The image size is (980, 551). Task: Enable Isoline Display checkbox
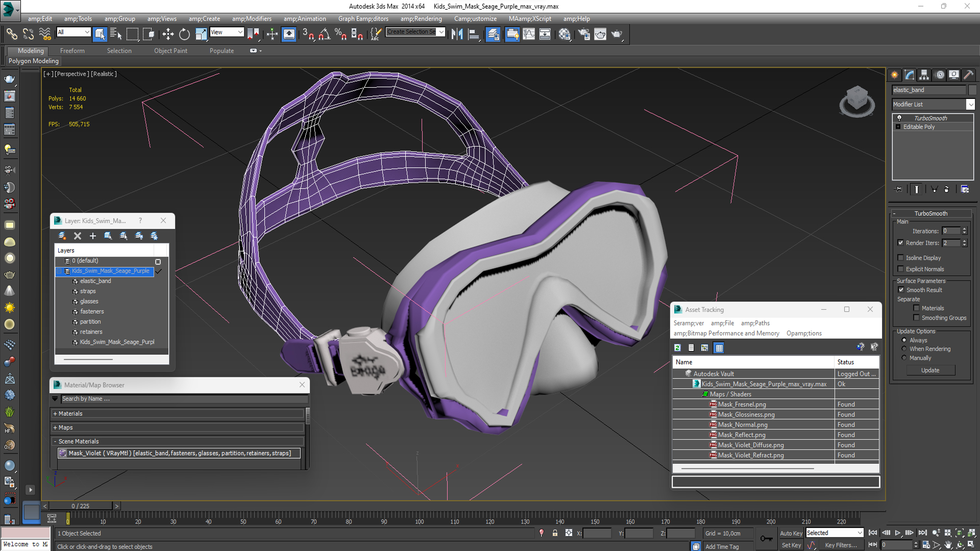901,258
